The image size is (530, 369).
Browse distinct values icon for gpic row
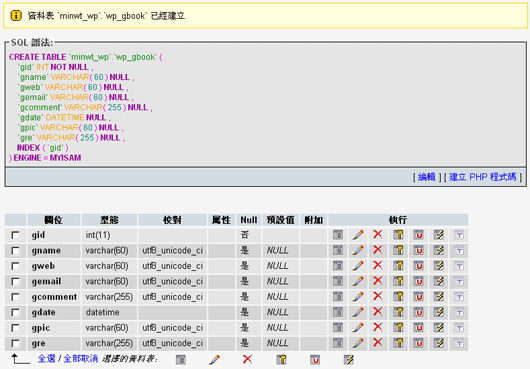[338, 328]
